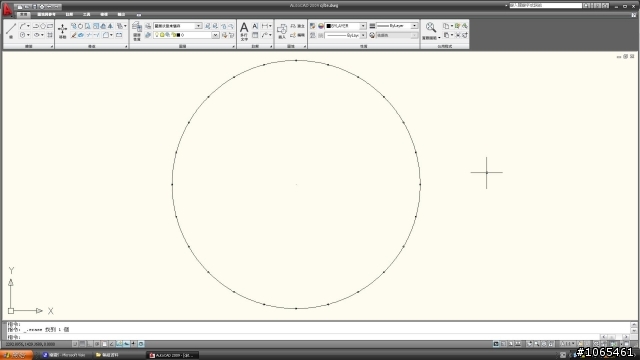Click the 建立 create block button

point(298,26)
